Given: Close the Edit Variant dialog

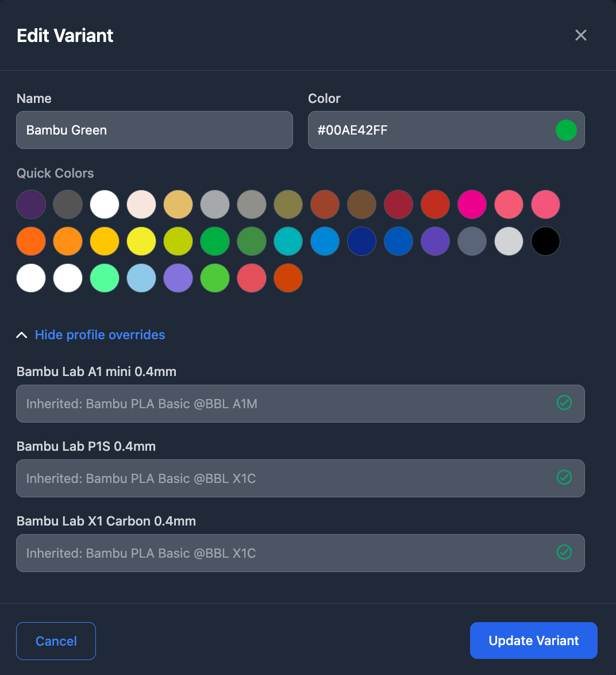Looking at the screenshot, I should click(x=581, y=35).
